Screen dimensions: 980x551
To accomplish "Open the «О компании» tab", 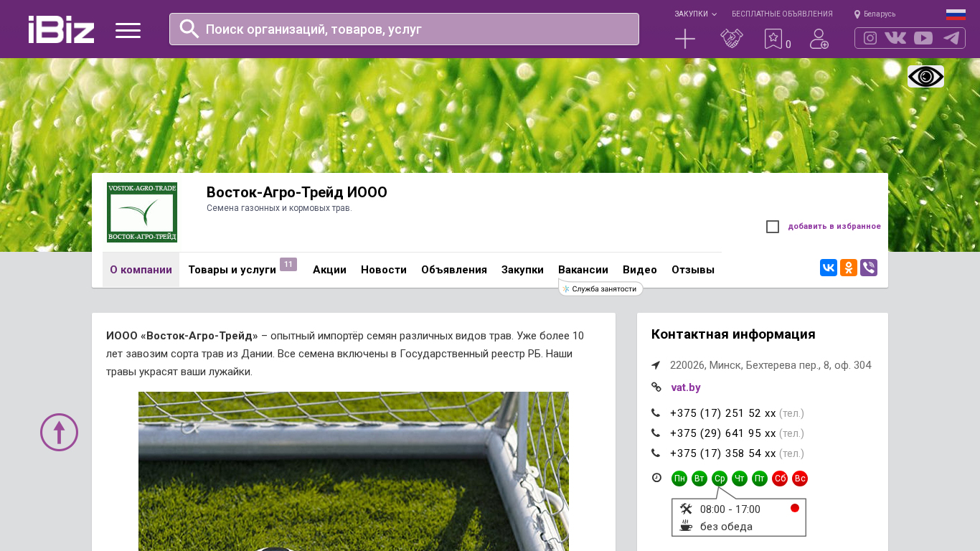I will pyautogui.click(x=141, y=270).
